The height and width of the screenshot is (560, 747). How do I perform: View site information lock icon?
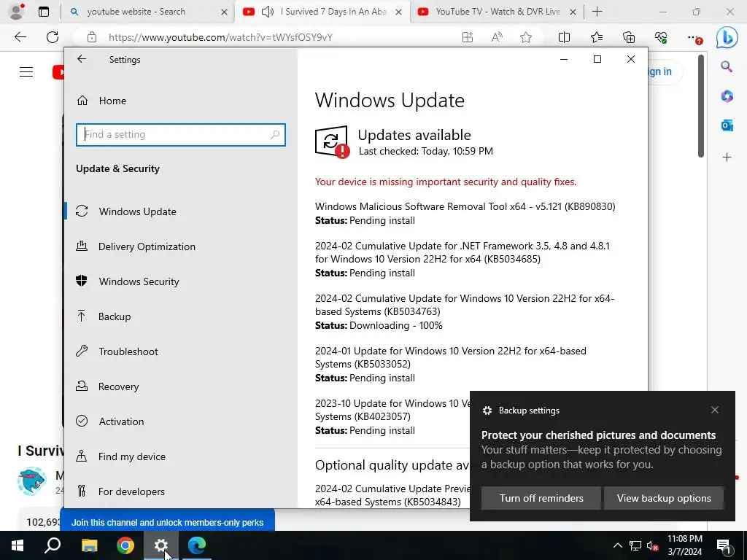[x=92, y=37]
